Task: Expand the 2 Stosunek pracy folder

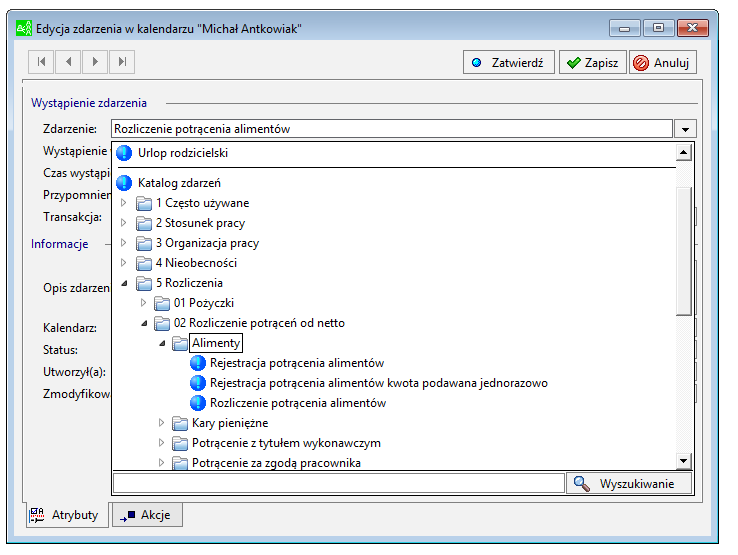Action: (124, 223)
